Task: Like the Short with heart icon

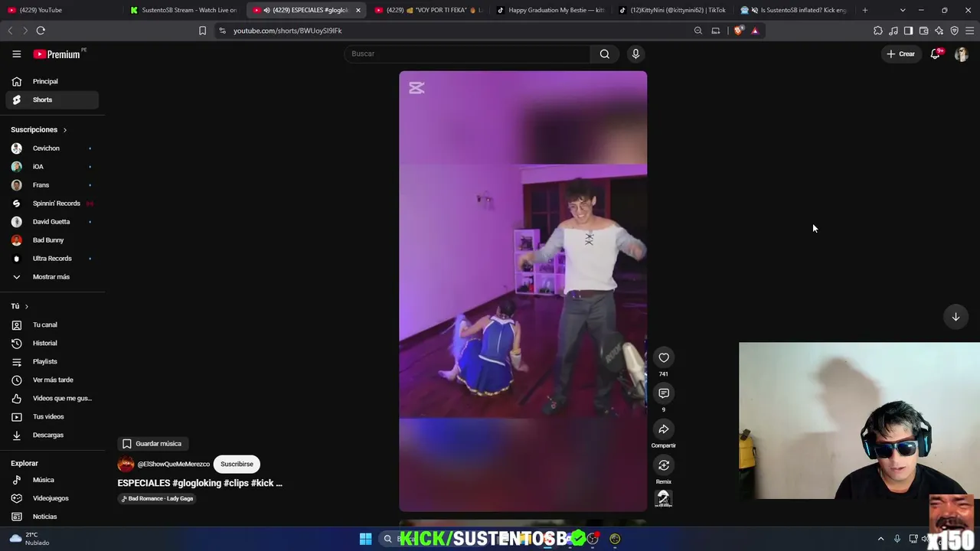Action: (664, 357)
